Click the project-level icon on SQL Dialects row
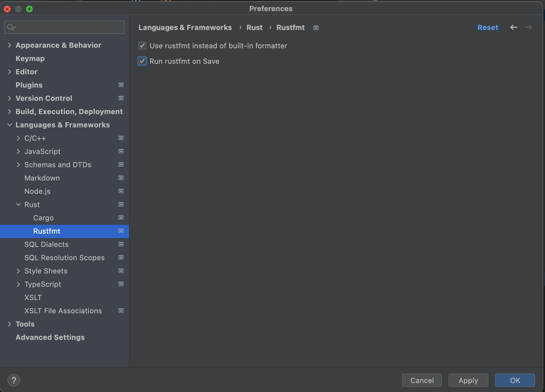 121,244
